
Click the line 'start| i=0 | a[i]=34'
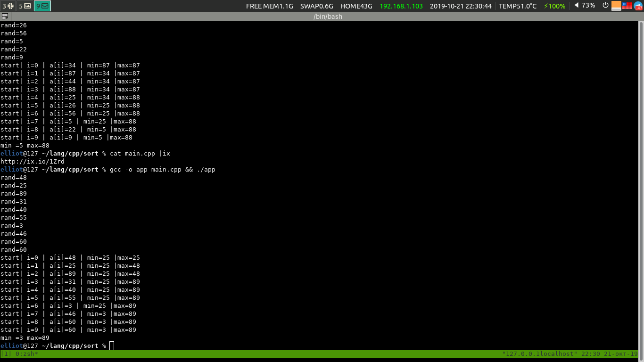[x=70, y=66]
